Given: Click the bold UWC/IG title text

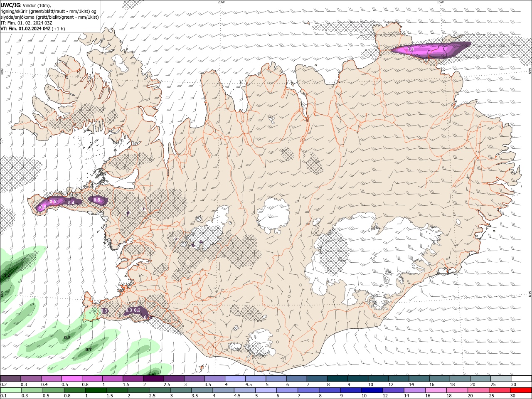Looking at the screenshot, I should tap(10, 5).
